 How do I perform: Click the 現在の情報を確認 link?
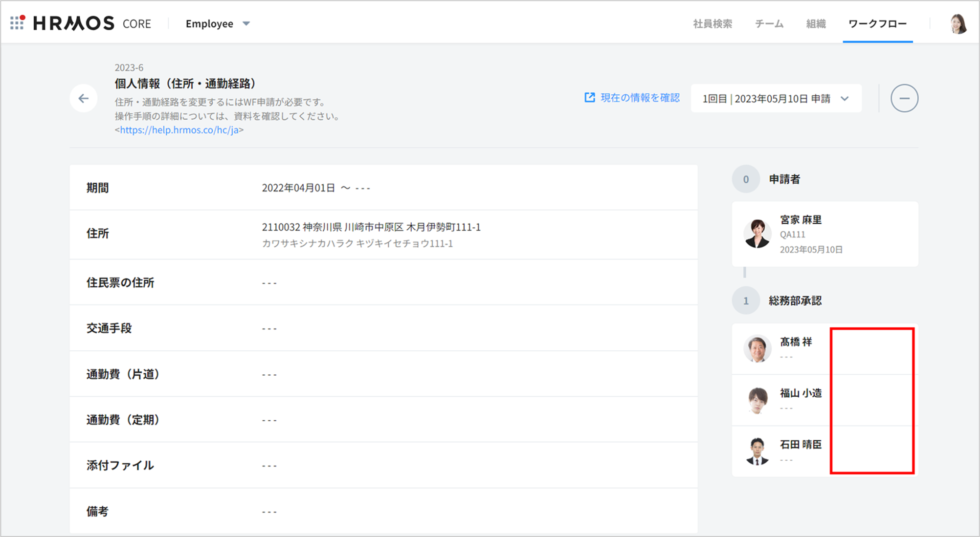point(640,98)
